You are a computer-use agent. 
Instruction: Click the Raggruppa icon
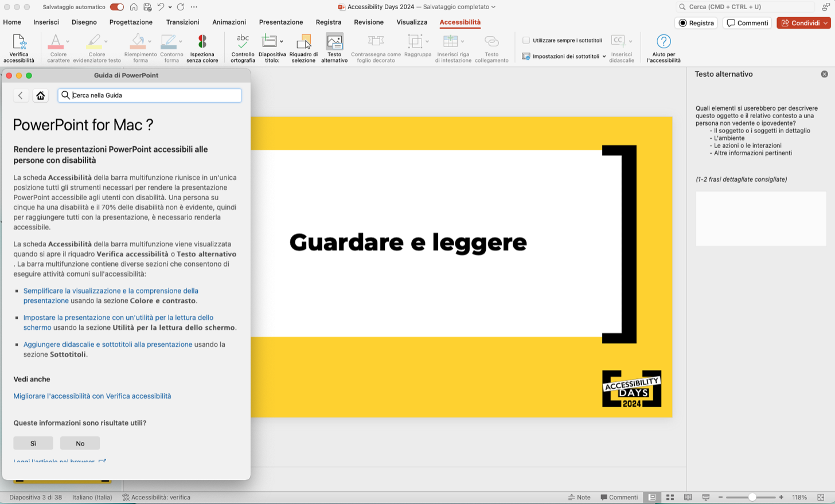coord(415,41)
